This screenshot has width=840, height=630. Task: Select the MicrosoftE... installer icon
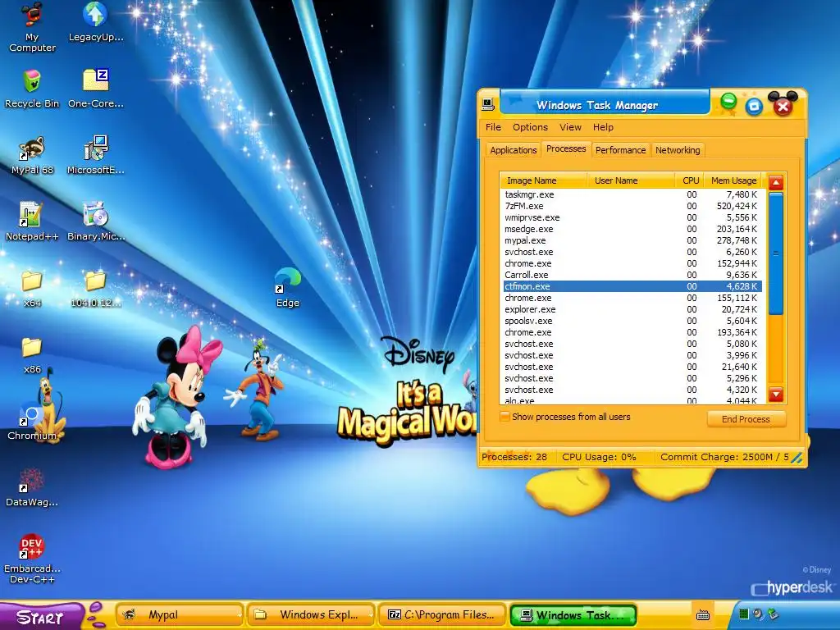tap(96, 155)
